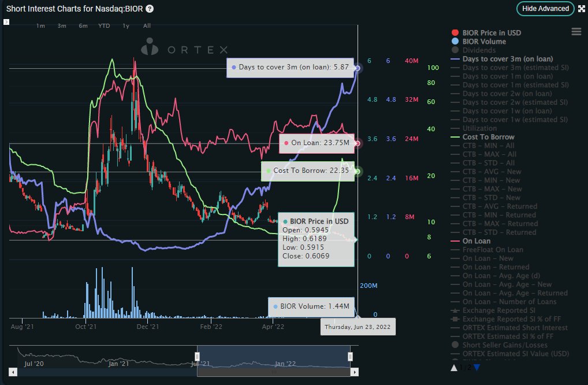Enable On Loan – New series
Viewport: 588px width, 385px height.
click(x=482, y=258)
